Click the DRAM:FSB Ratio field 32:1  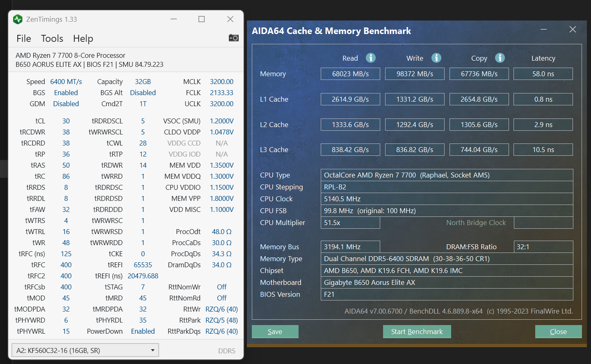[543, 247]
